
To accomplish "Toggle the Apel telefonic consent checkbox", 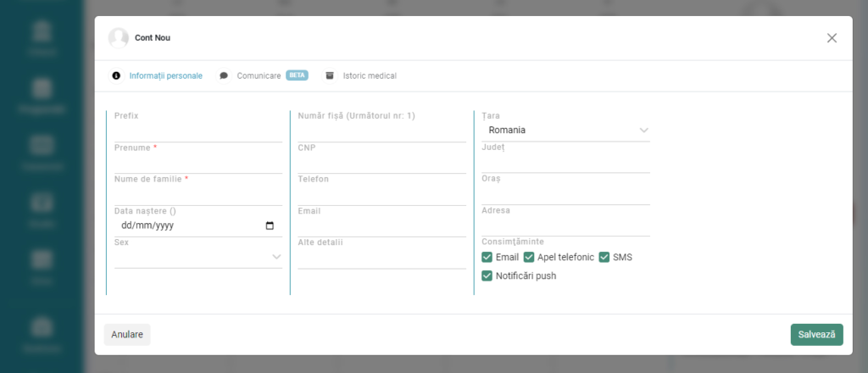I will (529, 257).
